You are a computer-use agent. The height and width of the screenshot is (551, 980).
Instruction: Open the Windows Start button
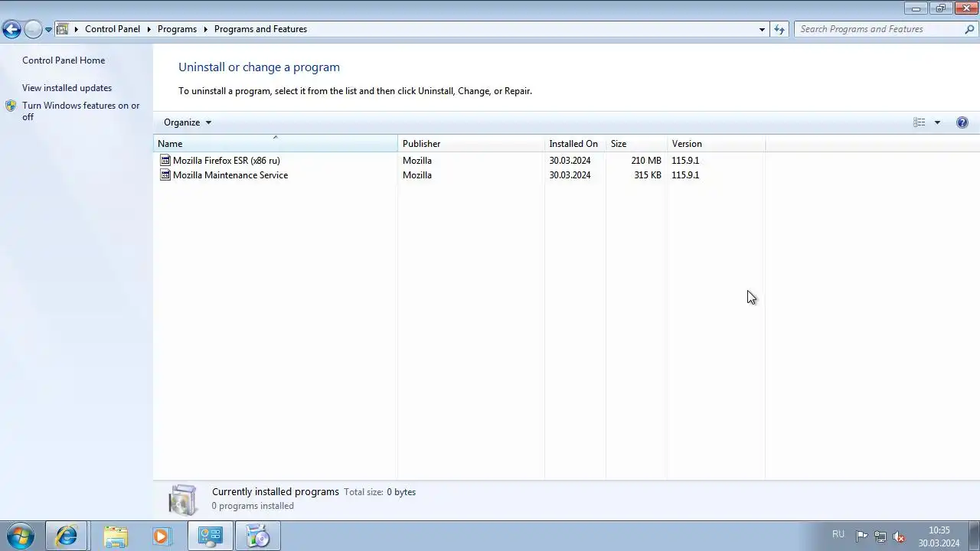[20, 536]
